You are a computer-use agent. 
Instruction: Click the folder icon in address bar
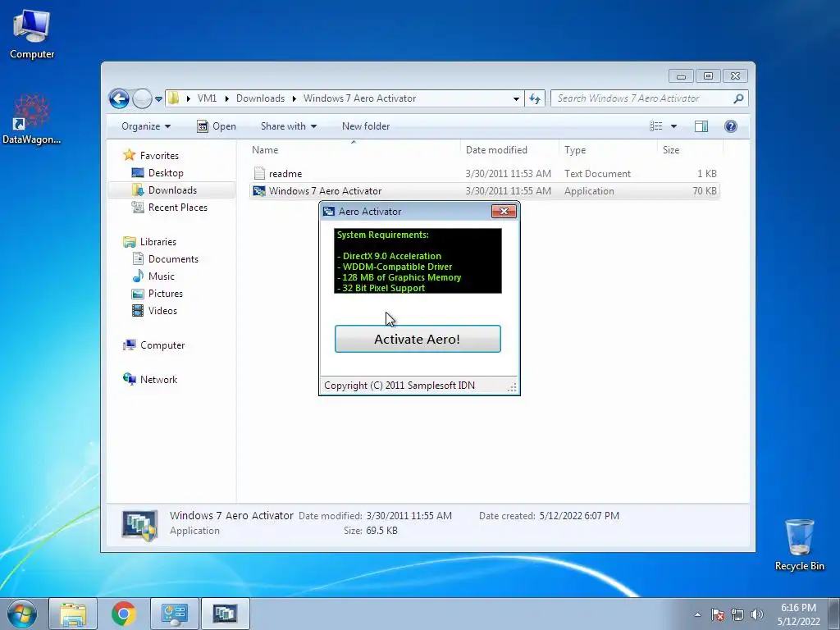coord(174,98)
